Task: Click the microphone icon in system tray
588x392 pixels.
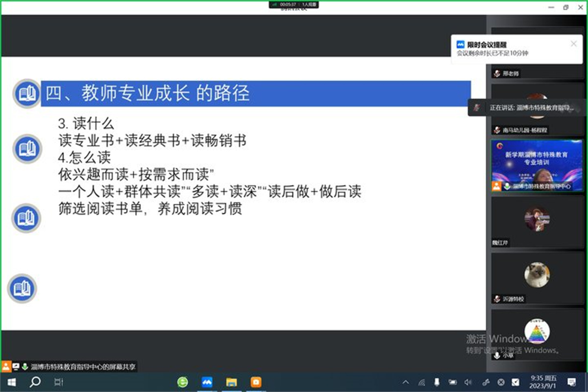Action: coord(437,382)
